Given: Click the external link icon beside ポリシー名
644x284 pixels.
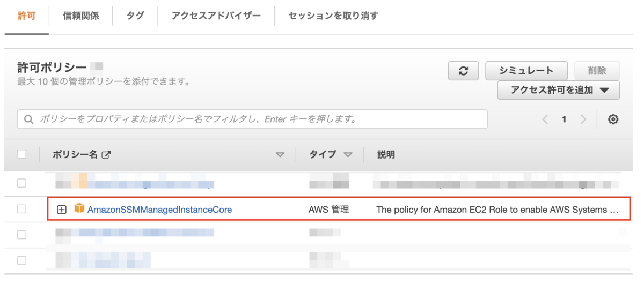Looking at the screenshot, I should coord(106,155).
